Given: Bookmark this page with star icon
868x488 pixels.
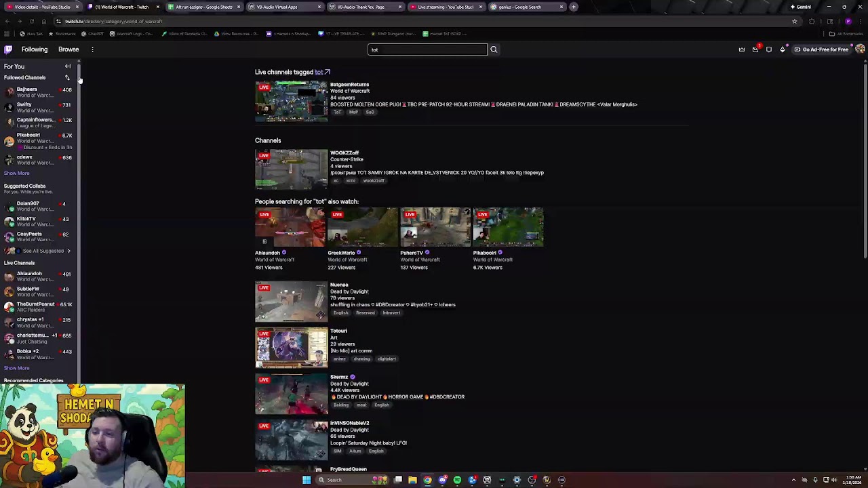Looking at the screenshot, I should (795, 21).
